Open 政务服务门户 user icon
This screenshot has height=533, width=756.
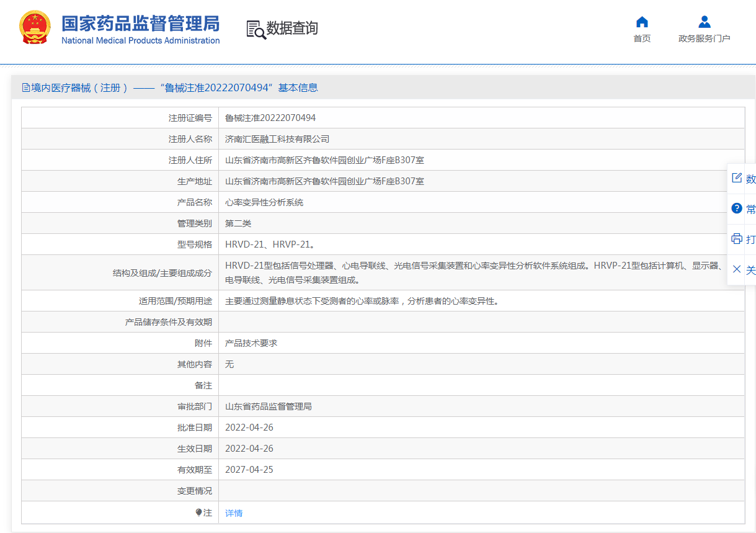tap(705, 22)
